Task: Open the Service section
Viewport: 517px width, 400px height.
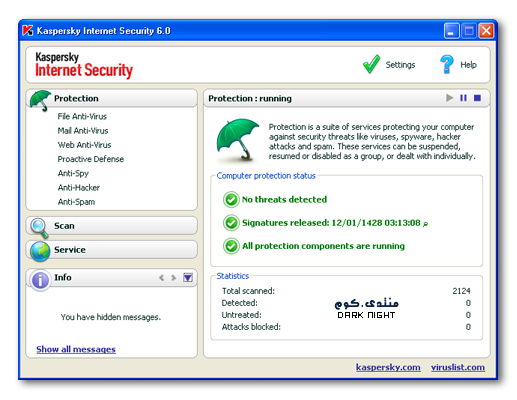Action: [112, 250]
